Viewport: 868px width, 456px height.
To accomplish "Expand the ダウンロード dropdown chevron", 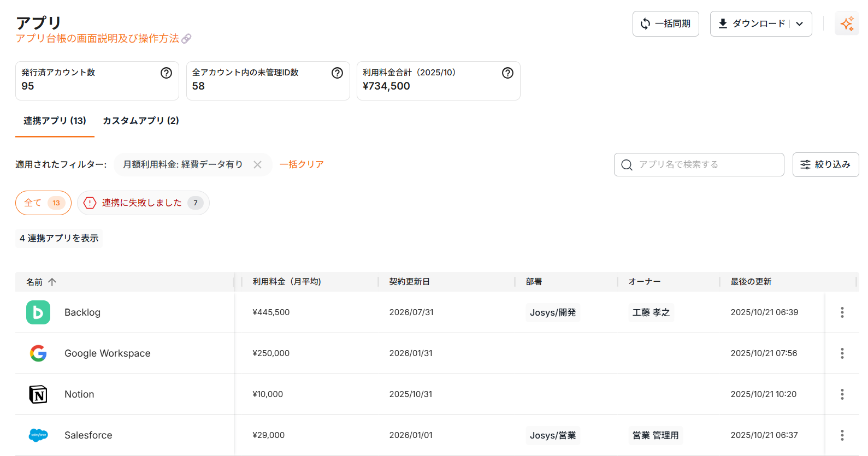I will pos(800,24).
